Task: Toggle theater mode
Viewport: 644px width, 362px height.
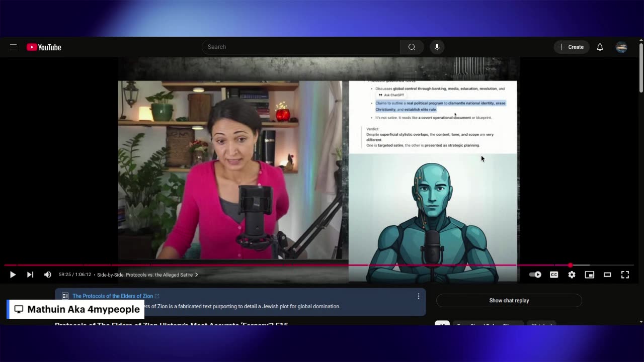Action: (x=607, y=275)
